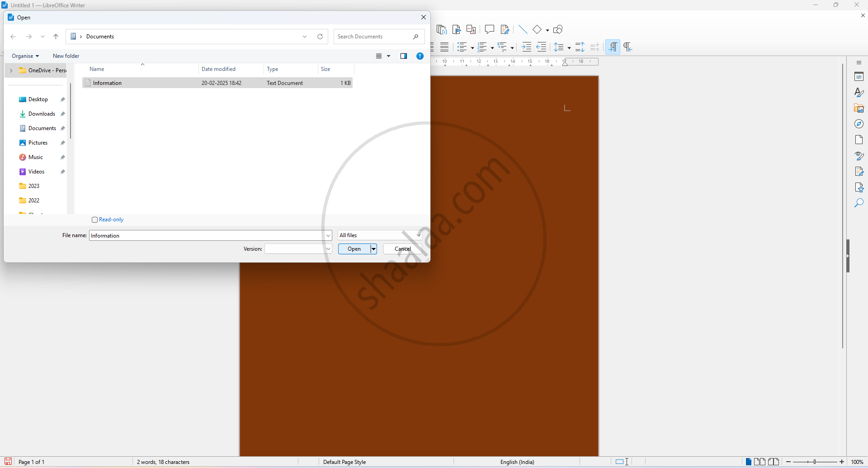Toggle the left-to-right paragraph direction button
This screenshot has height=468, width=868.
[x=613, y=47]
